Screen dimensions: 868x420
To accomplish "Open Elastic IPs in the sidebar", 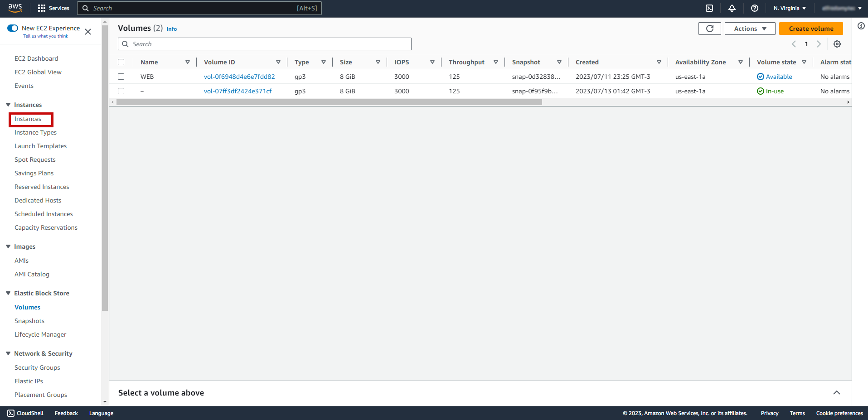I will pos(29,381).
